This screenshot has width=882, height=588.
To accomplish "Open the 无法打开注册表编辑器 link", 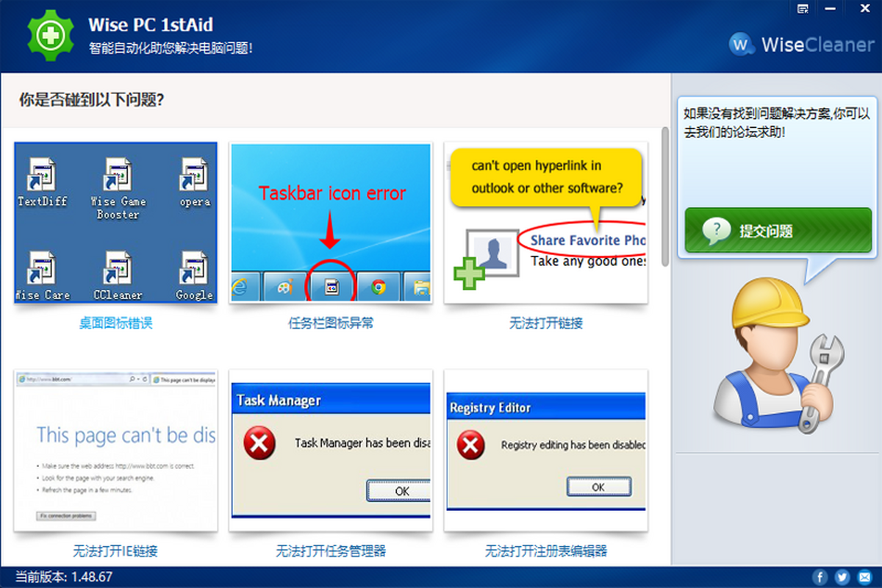I will [x=546, y=551].
